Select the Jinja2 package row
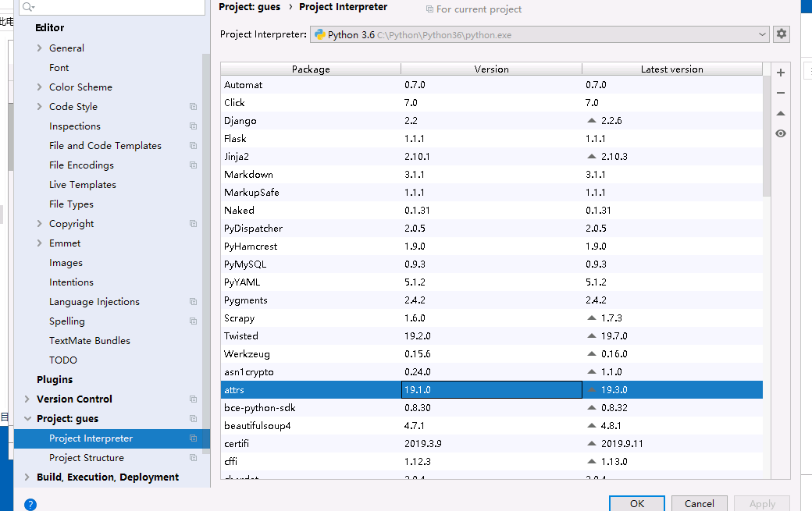 491,156
